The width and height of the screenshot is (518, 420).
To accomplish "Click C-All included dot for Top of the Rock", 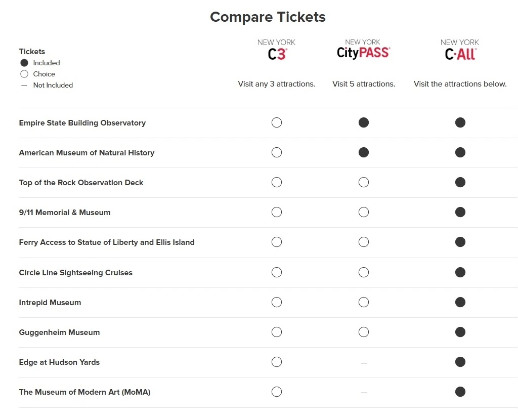I will tap(460, 182).
